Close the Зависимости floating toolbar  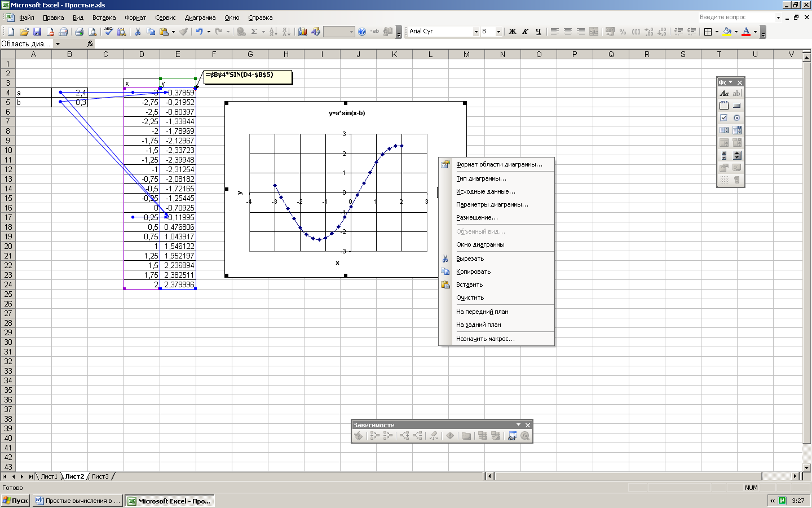(x=528, y=424)
